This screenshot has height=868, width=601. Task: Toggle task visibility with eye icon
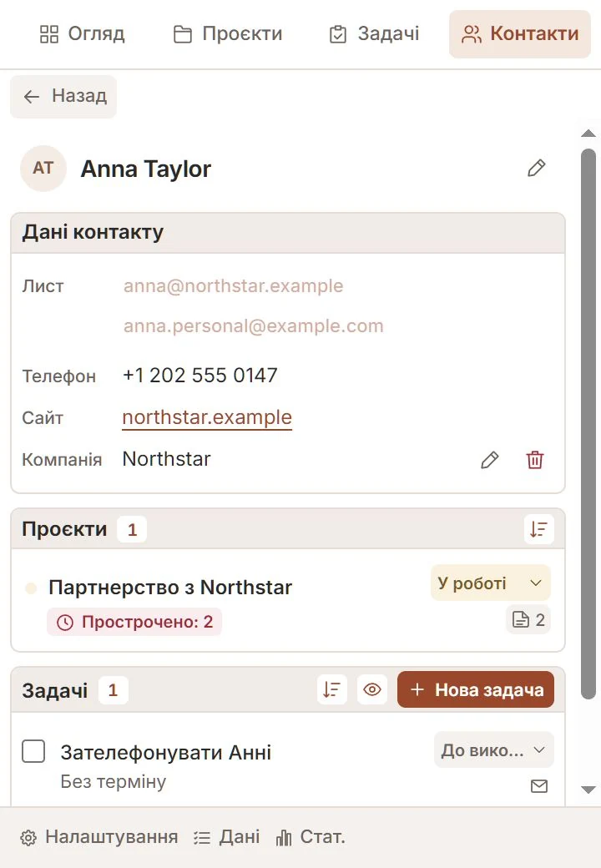372,689
